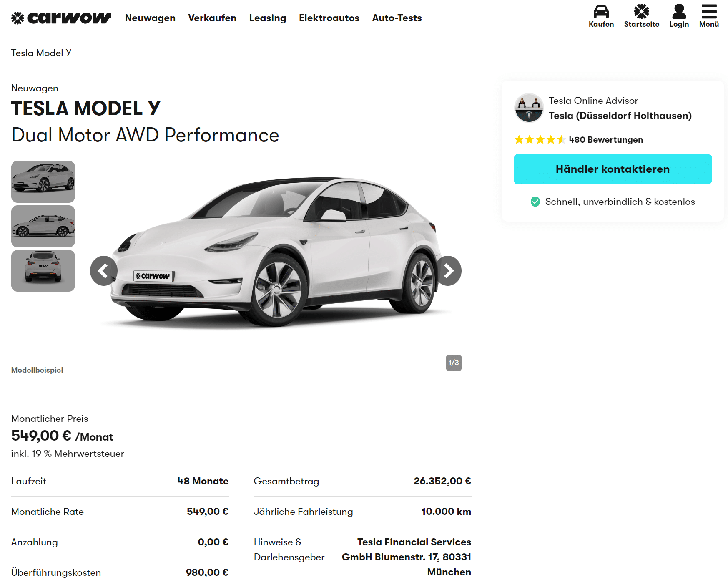The height and width of the screenshot is (585, 728).
Task: Click the Monatlicher Preis label
Action: pyautogui.click(x=50, y=419)
